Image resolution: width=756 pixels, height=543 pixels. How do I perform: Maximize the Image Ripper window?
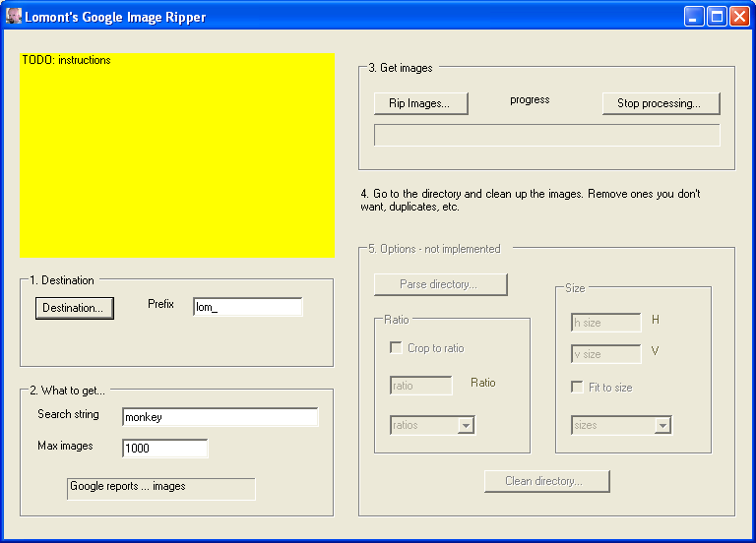tap(717, 17)
